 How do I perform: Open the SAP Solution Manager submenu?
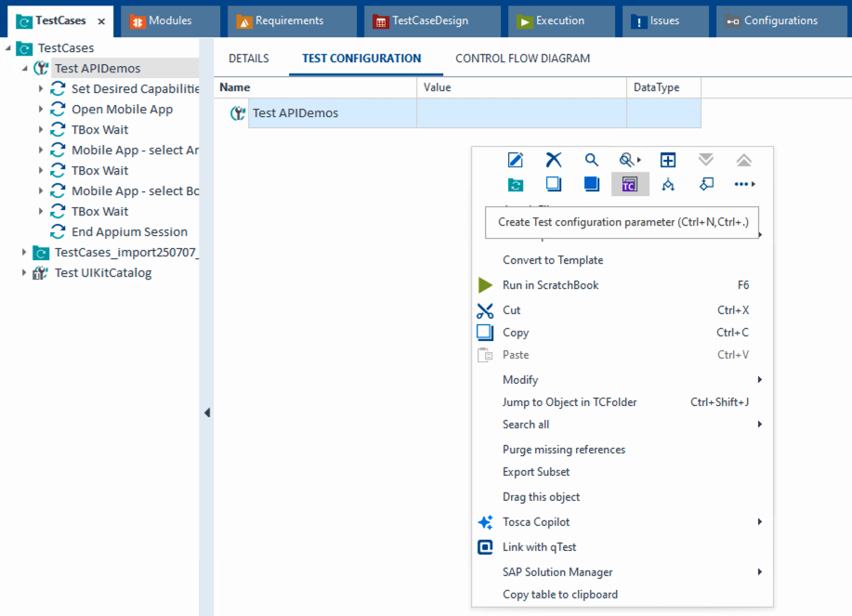tap(623, 572)
